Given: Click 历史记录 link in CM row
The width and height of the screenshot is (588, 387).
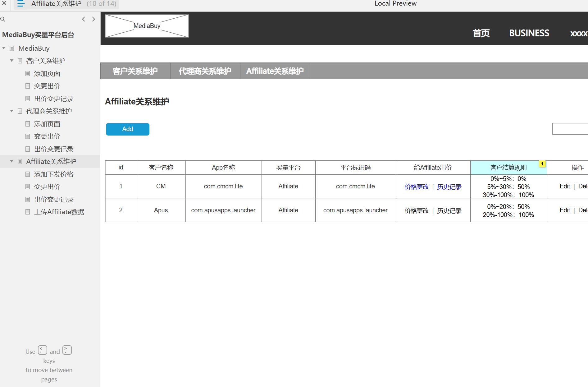Looking at the screenshot, I should 449,187.
